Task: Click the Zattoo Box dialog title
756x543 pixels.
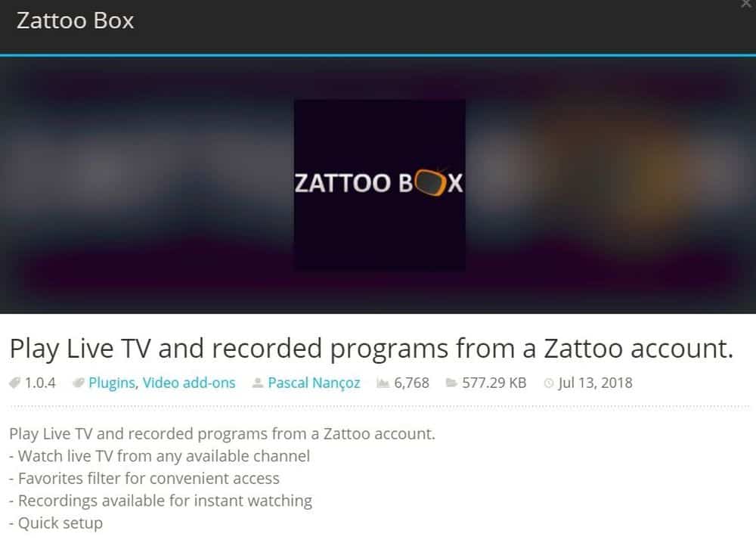Action: (x=75, y=20)
